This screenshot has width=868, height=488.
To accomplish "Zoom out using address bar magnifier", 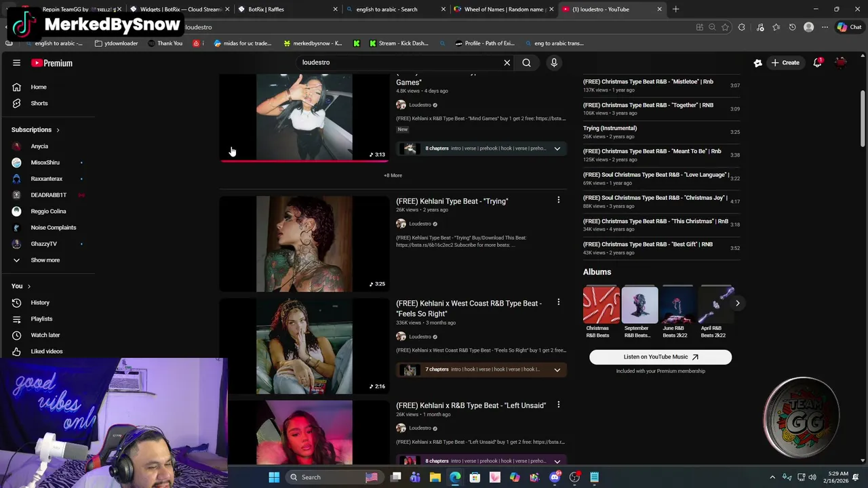I will (712, 27).
